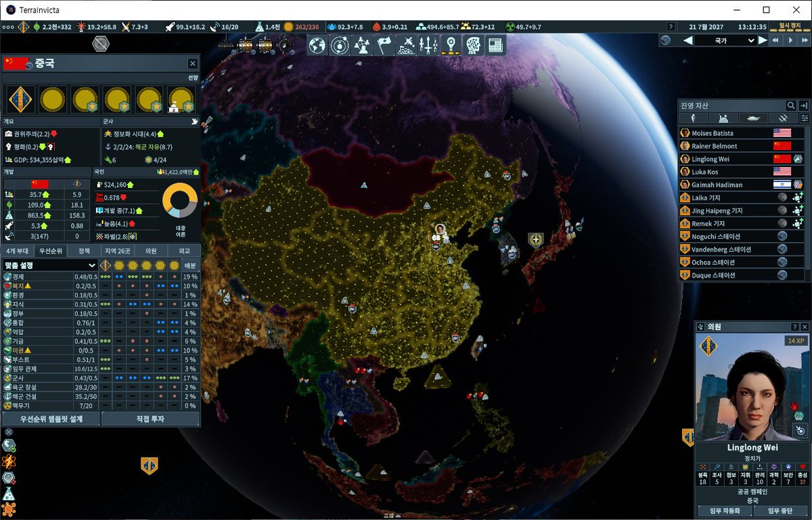Click the atom icon in left sidebar
This screenshot has height=520, width=812.
click(9, 461)
